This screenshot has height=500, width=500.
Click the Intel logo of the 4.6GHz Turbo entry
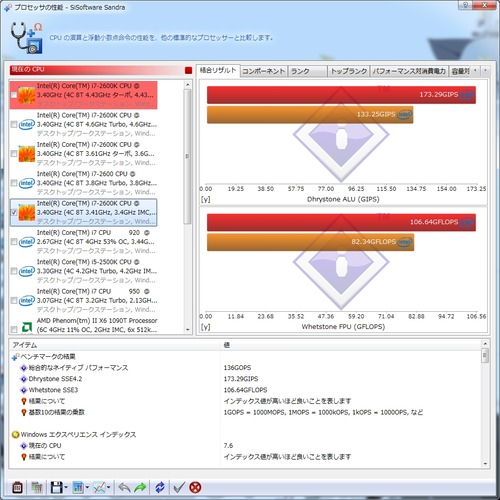click(27, 124)
